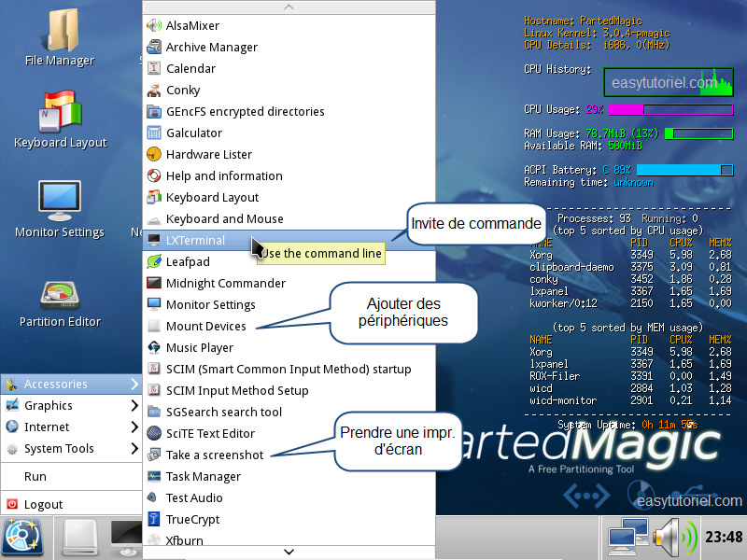The image size is (747, 560).
Task: Click the GEncFS folder icon
Action: [x=154, y=111]
